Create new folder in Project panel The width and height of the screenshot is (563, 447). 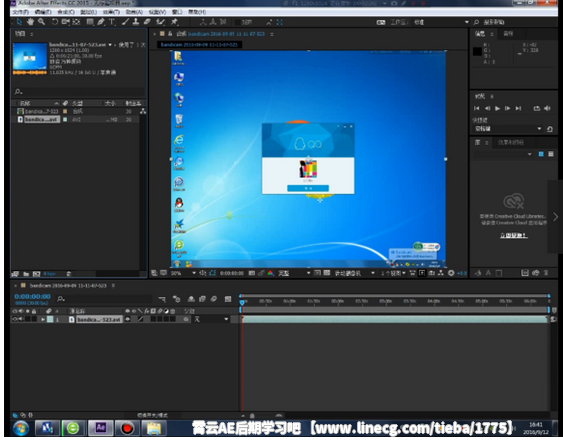[26, 274]
